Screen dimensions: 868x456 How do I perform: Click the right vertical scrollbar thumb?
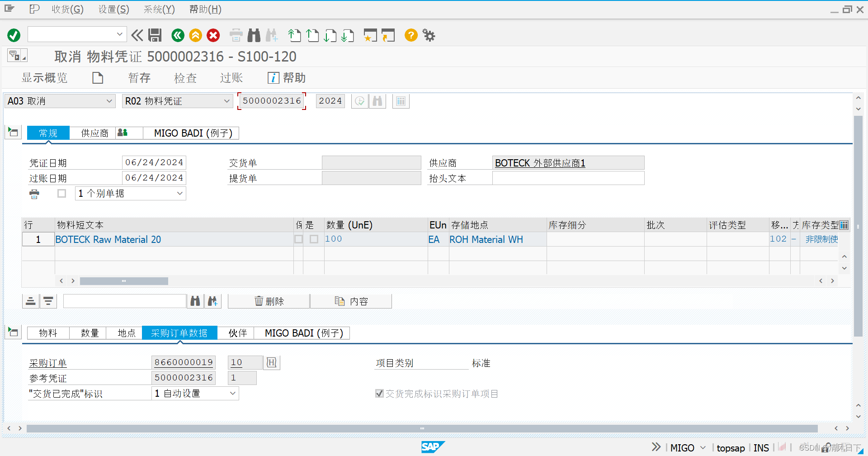[858, 226]
